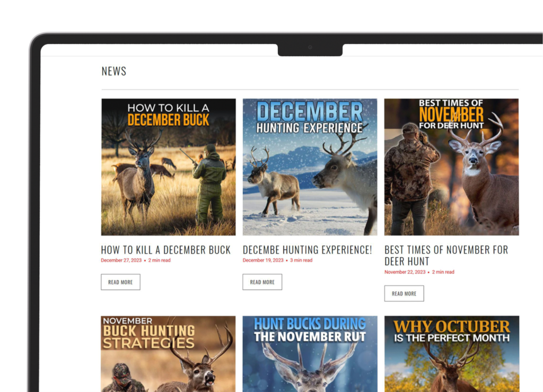Viewport: 543px width, 392px height.
Task: Open the Hunt Bucks During the November Rut thumbnail
Action: (310, 354)
